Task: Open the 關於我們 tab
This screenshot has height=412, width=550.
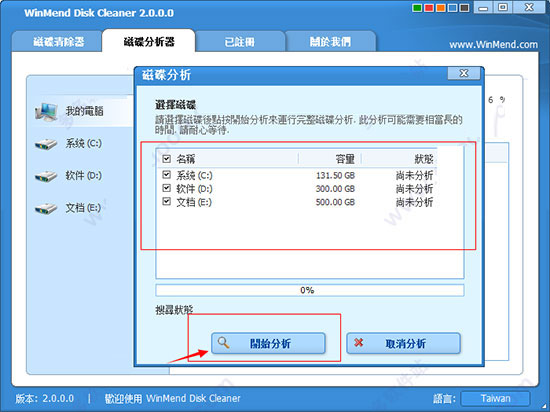Action: [330, 42]
